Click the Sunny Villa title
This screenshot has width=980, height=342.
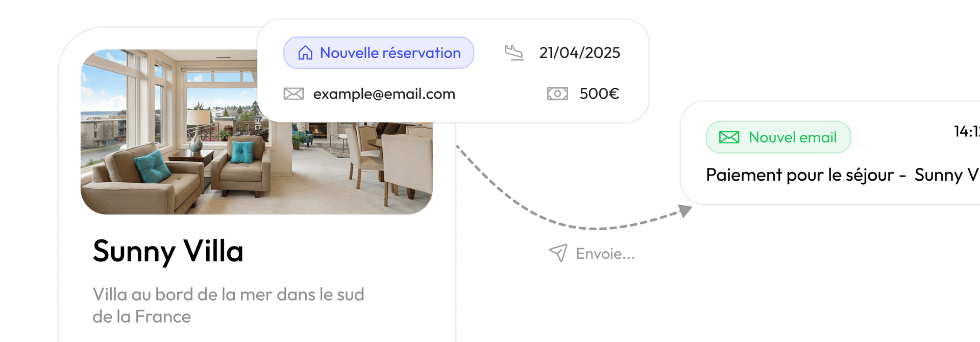click(x=168, y=251)
